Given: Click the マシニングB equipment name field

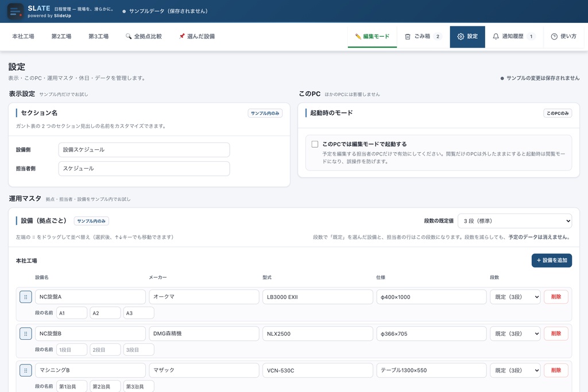Looking at the screenshot, I should 90,370.
